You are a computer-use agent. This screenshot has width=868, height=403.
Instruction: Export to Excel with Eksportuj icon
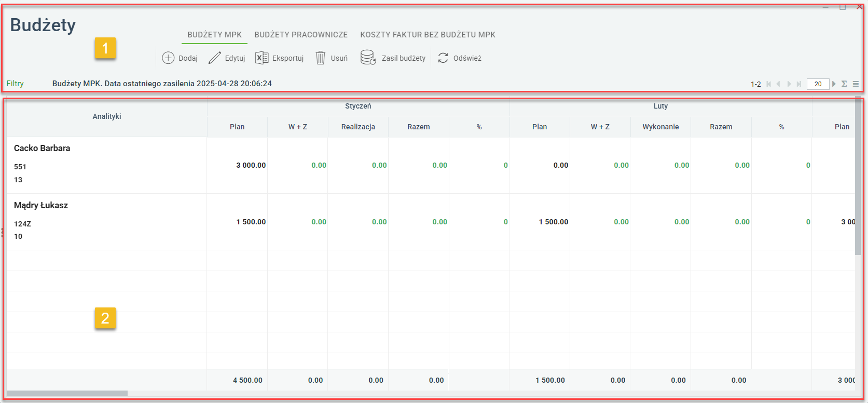tap(261, 58)
